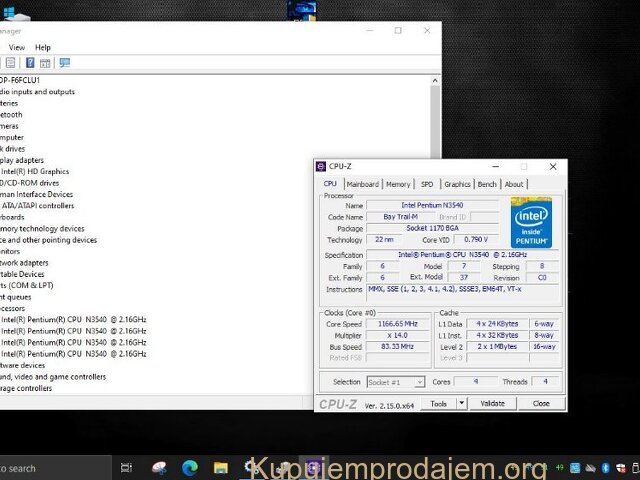Open the Tools dropdown arrow in CPU-Z
Screen dimensions: 640x480
tap(461, 404)
